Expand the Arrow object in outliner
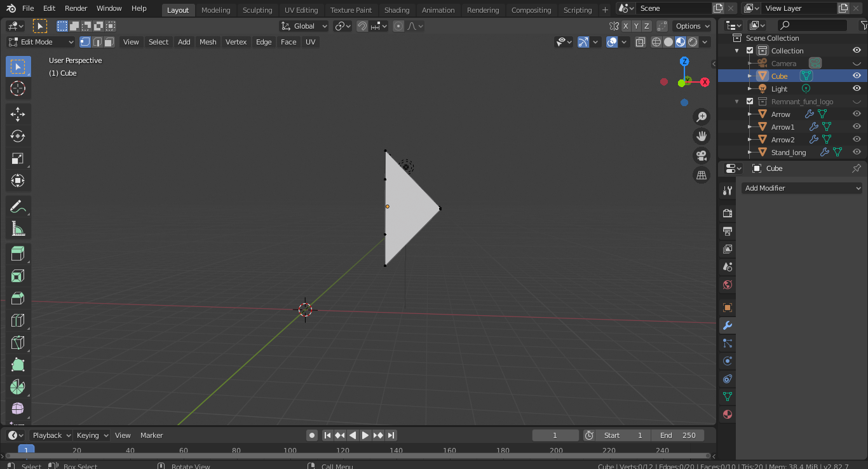 tap(750, 114)
